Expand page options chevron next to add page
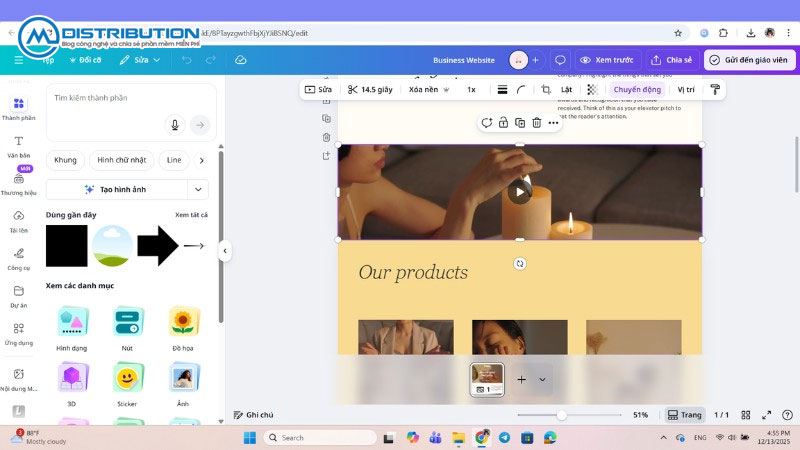Screen dimensions: 800x450 click(x=542, y=380)
